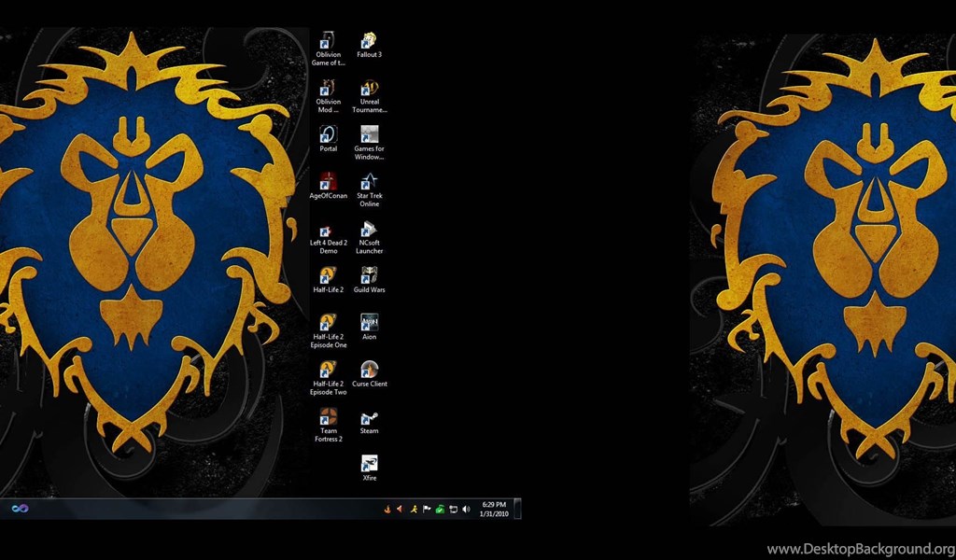Select the Half-Life 2 Episode One shortcut
Image resolution: width=956 pixels, height=560 pixels.
point(328,331)
